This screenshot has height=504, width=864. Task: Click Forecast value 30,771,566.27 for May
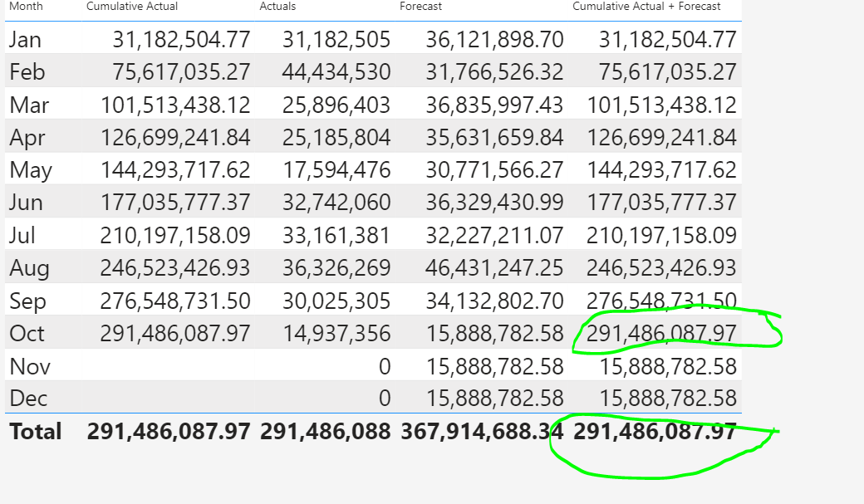[495, 170]
